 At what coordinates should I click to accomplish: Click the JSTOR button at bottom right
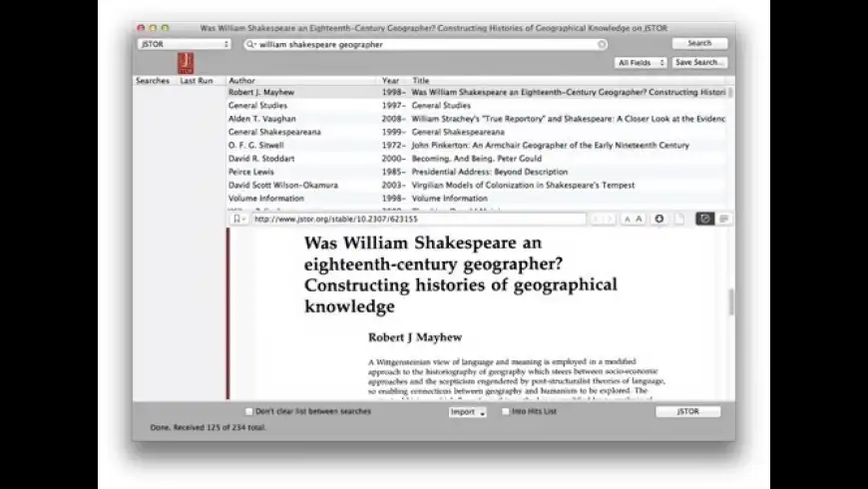(x=688, y=411)
